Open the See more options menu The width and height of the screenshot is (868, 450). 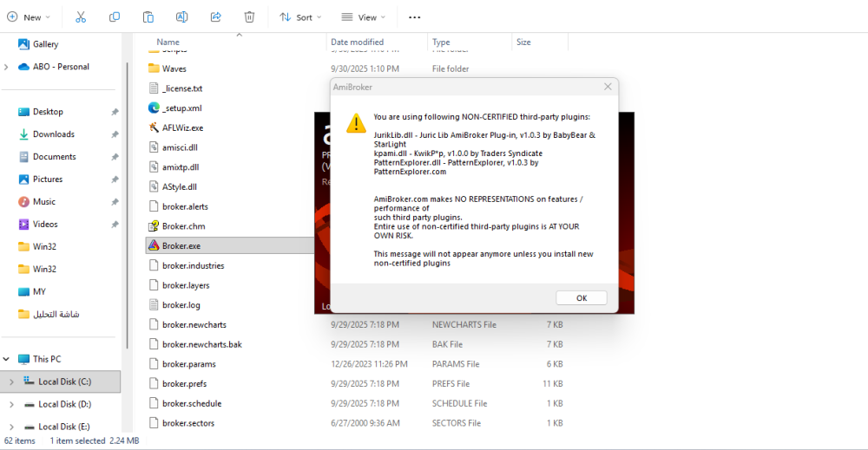[414, 16]
